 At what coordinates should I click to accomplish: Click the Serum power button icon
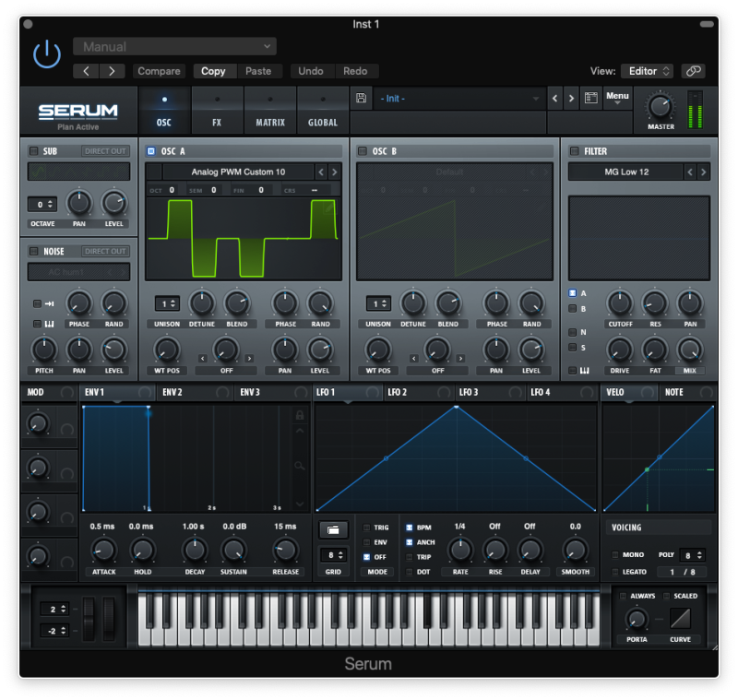tap(46, 53)
